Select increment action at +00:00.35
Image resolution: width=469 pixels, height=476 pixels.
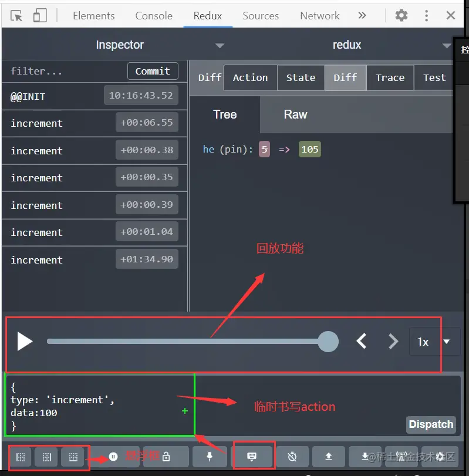point(95,178)
